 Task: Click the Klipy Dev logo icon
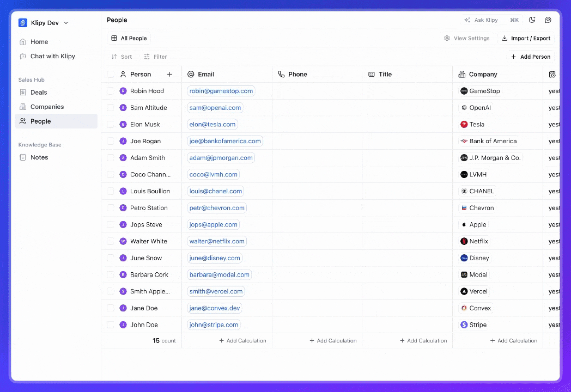(x=23, y=23)
